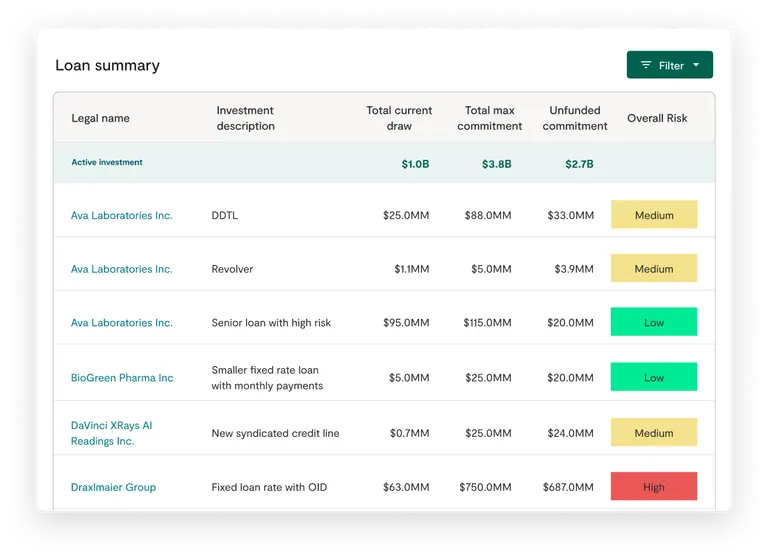Click the red High risk badge

click(x=654, y=487)
